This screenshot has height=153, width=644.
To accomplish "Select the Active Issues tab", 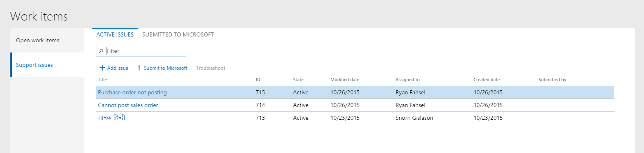I will pos(115,34).
